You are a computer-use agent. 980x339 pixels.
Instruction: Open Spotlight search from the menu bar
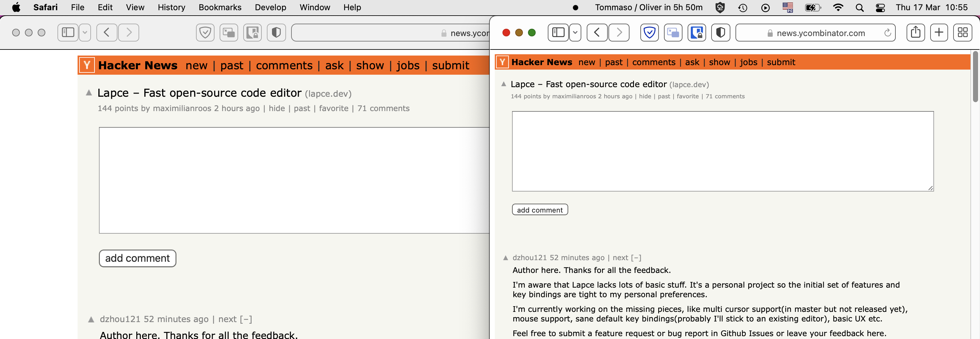[x=859, y=8]
